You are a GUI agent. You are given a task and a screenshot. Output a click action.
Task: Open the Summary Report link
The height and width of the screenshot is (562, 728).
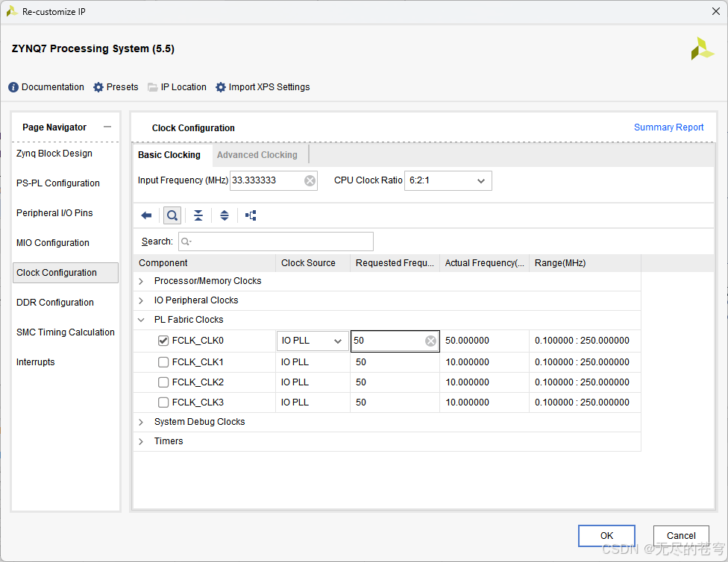(668, 127)
